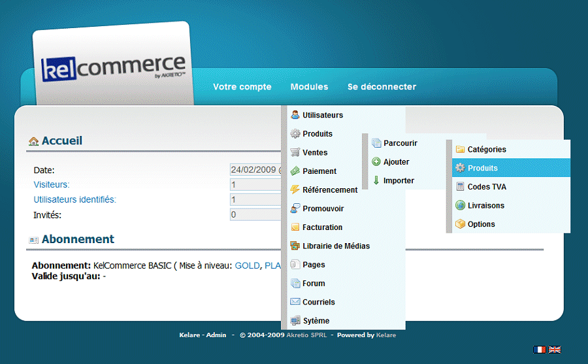Follow the GOLD upgrade link
588x364 pixels.
click(247, 266)
